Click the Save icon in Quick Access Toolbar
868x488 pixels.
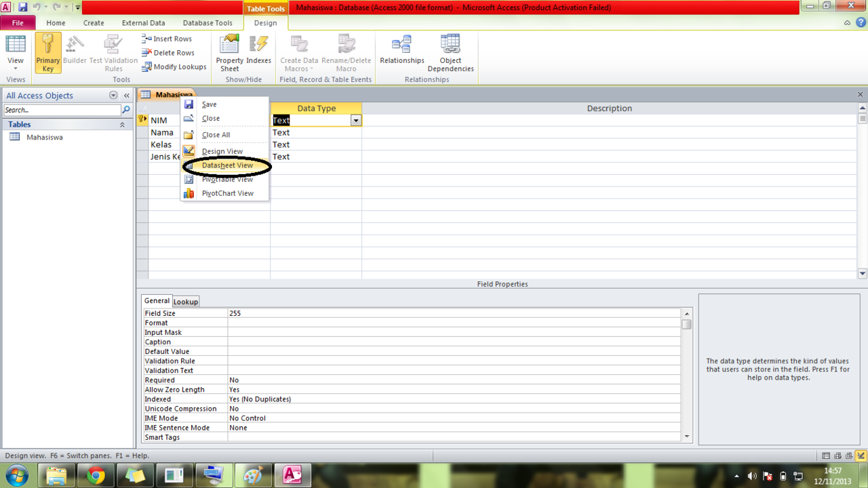pos(22,7)
